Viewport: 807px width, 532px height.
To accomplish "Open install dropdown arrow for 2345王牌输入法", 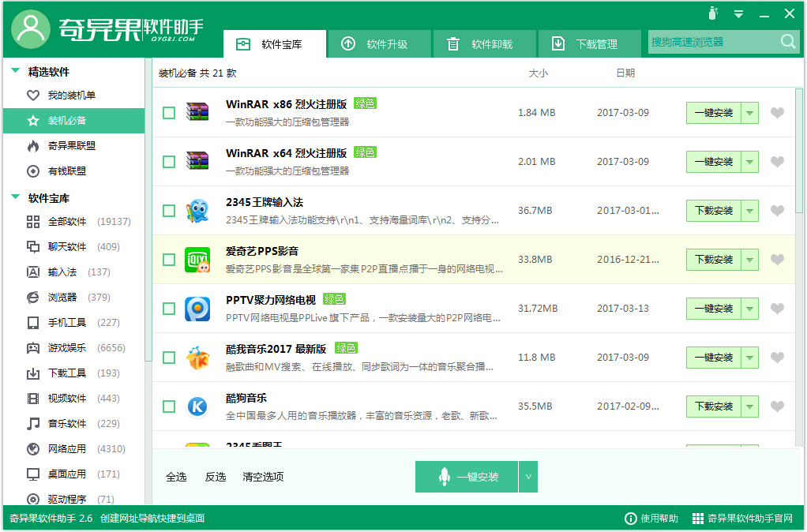I will (x=750, y=211).
